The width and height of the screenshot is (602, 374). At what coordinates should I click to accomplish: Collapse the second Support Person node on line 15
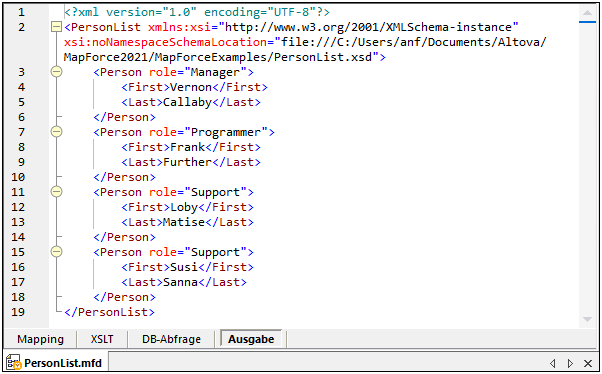click(x=56, y=252)
